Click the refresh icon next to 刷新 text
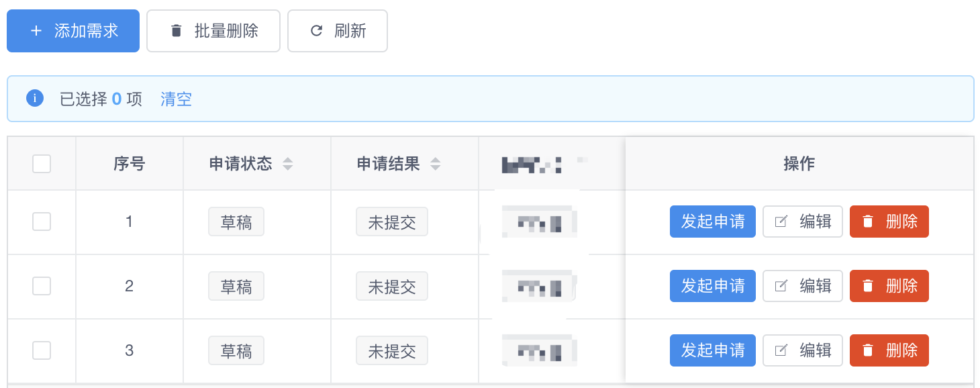This screenshot has height=388, width=980. coord(315,30)
